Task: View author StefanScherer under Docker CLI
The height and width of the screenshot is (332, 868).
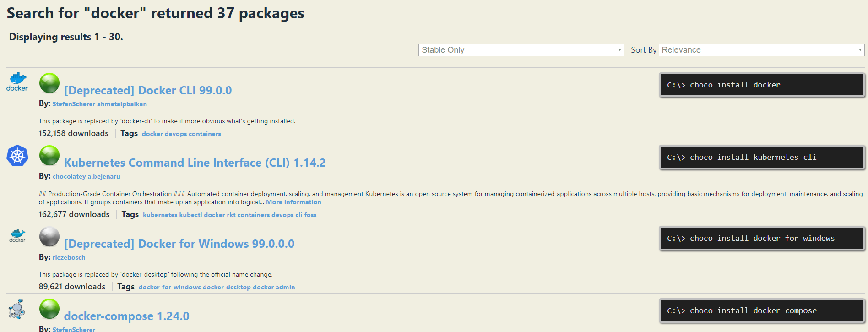Action: point(74,104)
